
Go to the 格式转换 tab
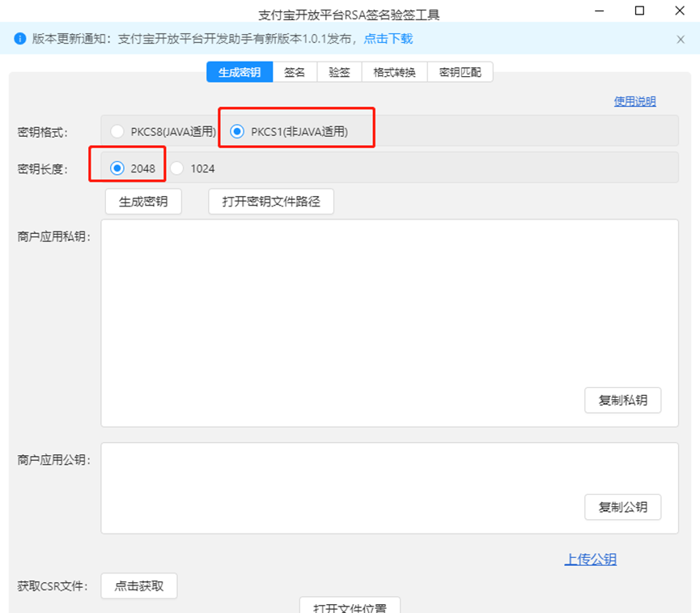tap(394, 72)
